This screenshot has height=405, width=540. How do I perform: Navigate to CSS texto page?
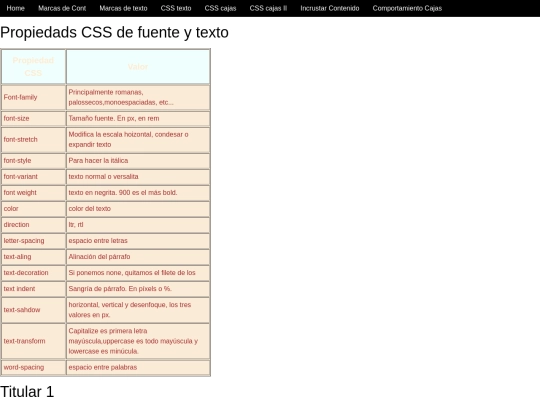click(x=176, y=8)
